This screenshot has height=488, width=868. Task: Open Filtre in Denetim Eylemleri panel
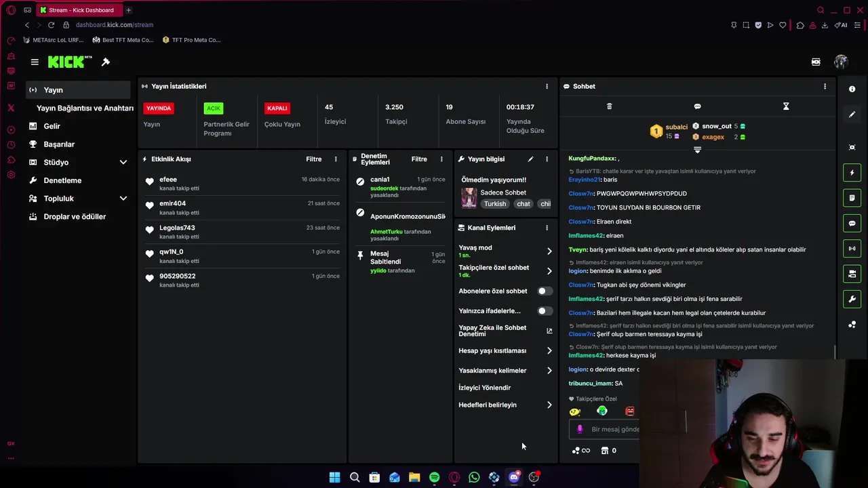click(419, 159)
